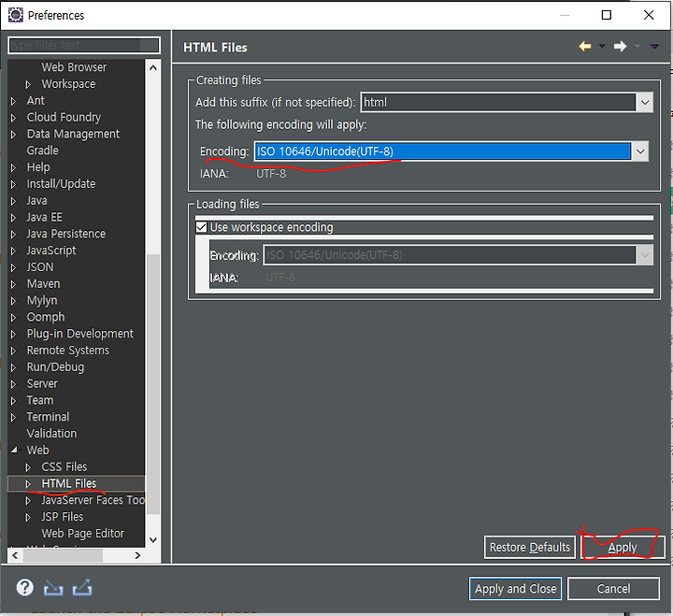Click tree scrollbar up arrow
This screenshot has width=673, height=616.
click(x=153, y=68)
